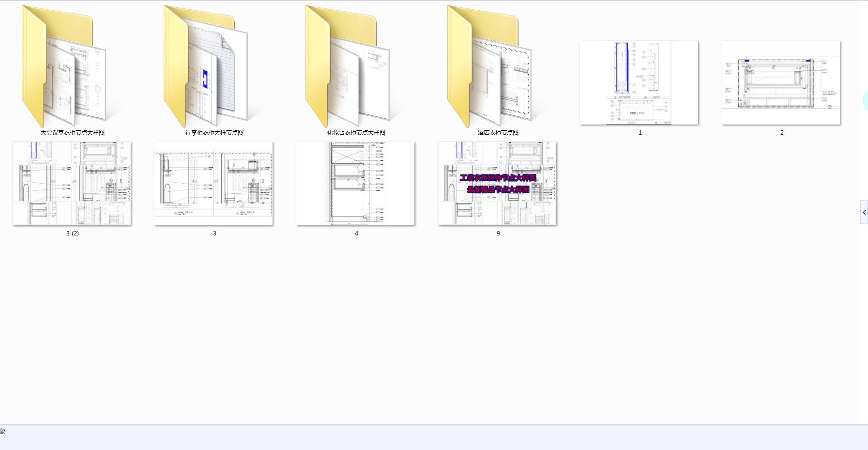Click the 化妆台衣柜节点大样图 name label
Viewport: 868px width, 450px height.
[x=356, y=132]
